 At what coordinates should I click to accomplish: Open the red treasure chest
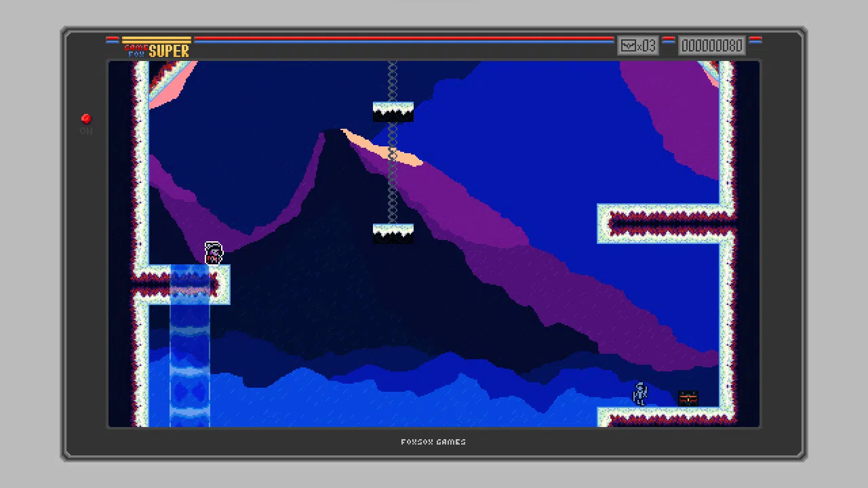688,399
